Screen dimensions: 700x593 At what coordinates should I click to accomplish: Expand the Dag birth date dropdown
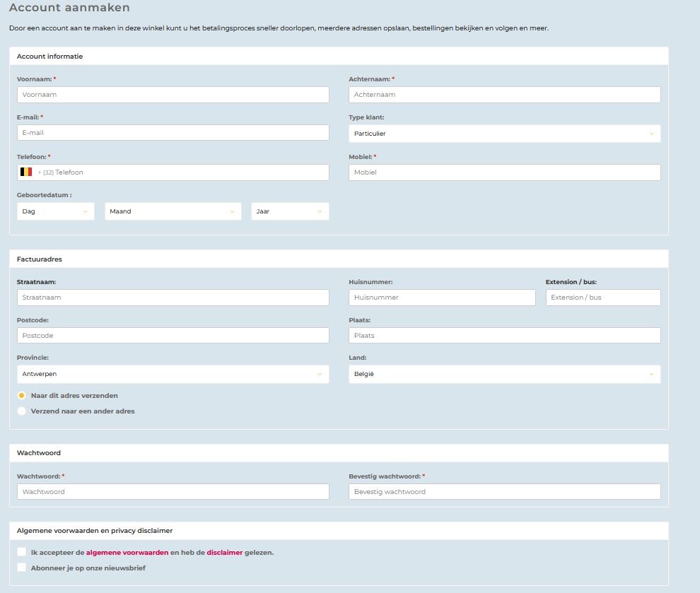55,211
